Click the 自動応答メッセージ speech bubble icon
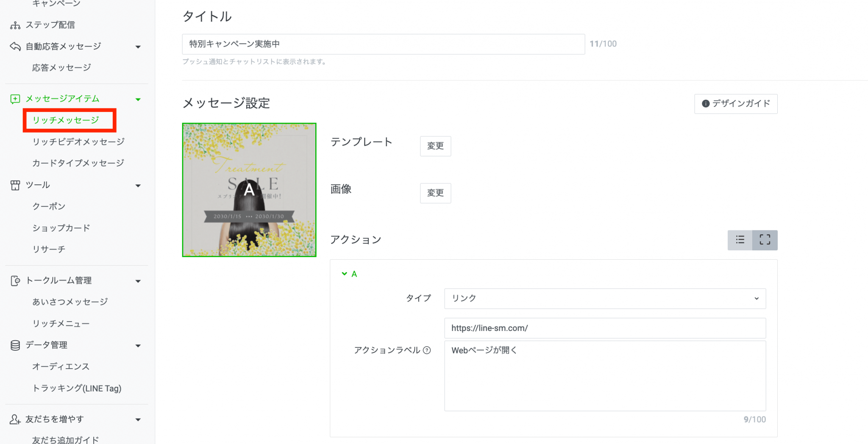 point(15,46)
